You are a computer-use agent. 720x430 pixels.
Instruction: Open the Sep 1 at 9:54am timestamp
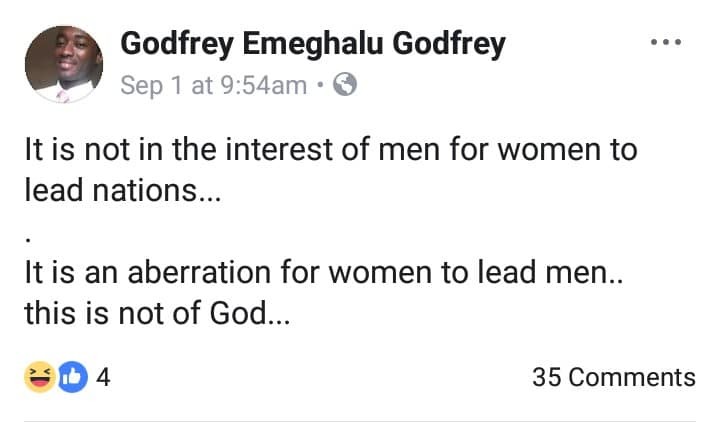coord(213,86)
